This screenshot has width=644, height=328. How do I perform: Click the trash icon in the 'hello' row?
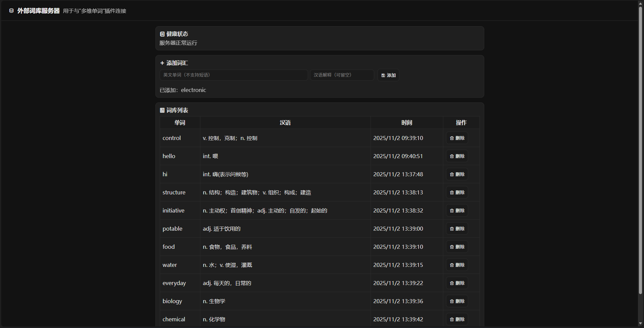coord(452,156)
